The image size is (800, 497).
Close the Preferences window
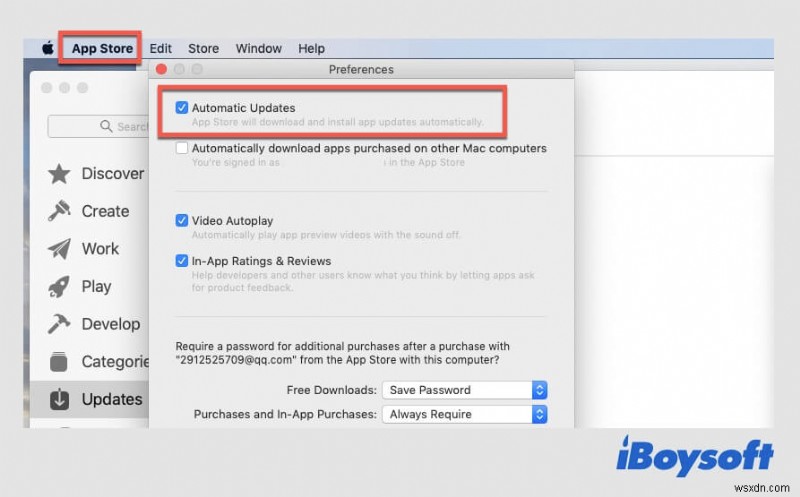point(161,69)
